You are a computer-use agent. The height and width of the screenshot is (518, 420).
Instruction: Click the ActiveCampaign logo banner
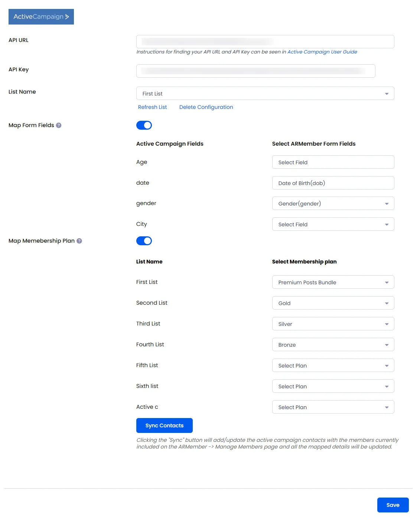(41, 17)
